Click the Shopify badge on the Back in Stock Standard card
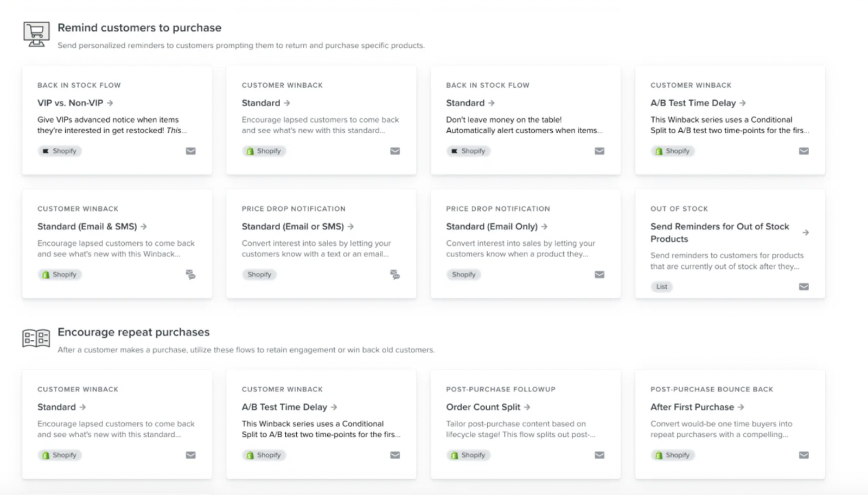 pyautogui.click(x=469, y=151)
